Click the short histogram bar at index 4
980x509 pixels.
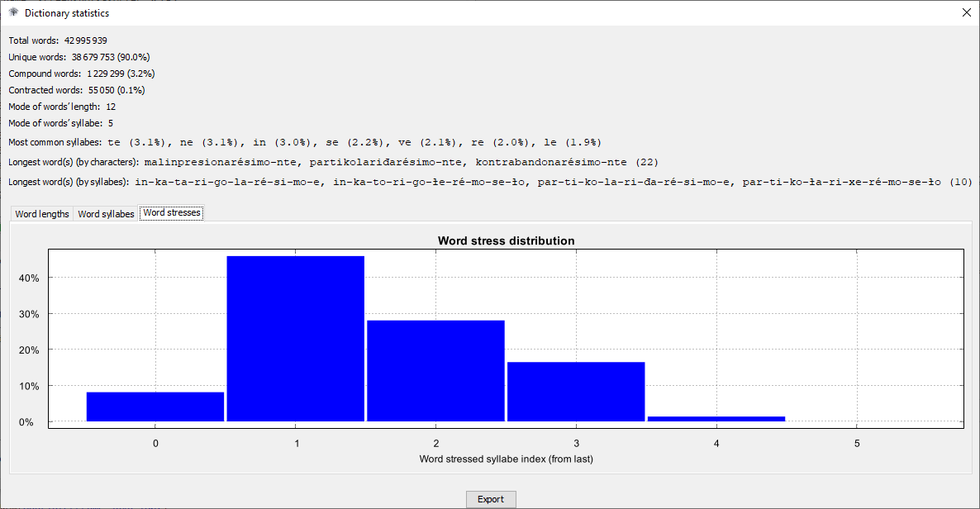(x=716, y=419)
